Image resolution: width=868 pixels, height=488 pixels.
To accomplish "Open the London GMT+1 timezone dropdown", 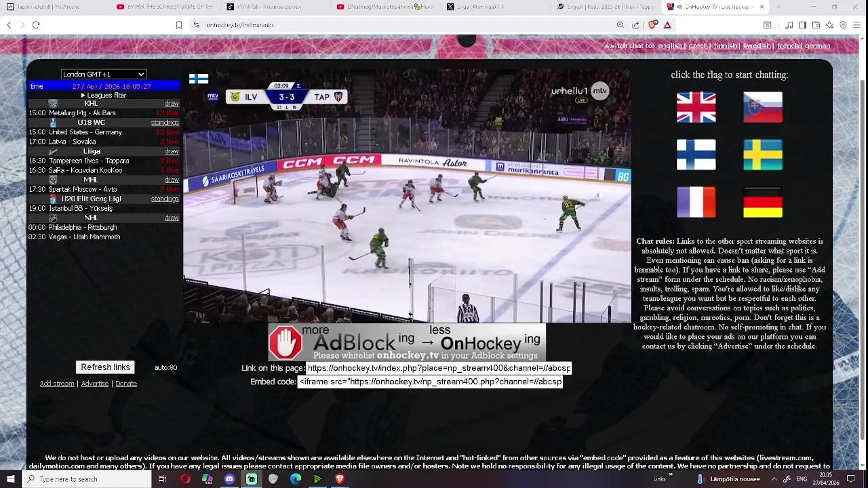I will [104, 74].
